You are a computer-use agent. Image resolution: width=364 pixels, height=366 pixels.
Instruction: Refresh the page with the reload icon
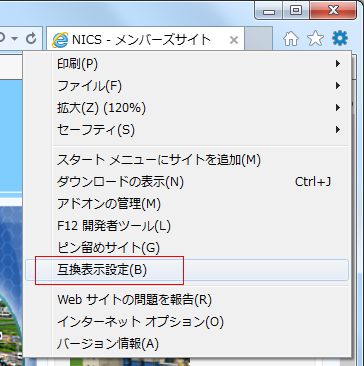point(31,39)
